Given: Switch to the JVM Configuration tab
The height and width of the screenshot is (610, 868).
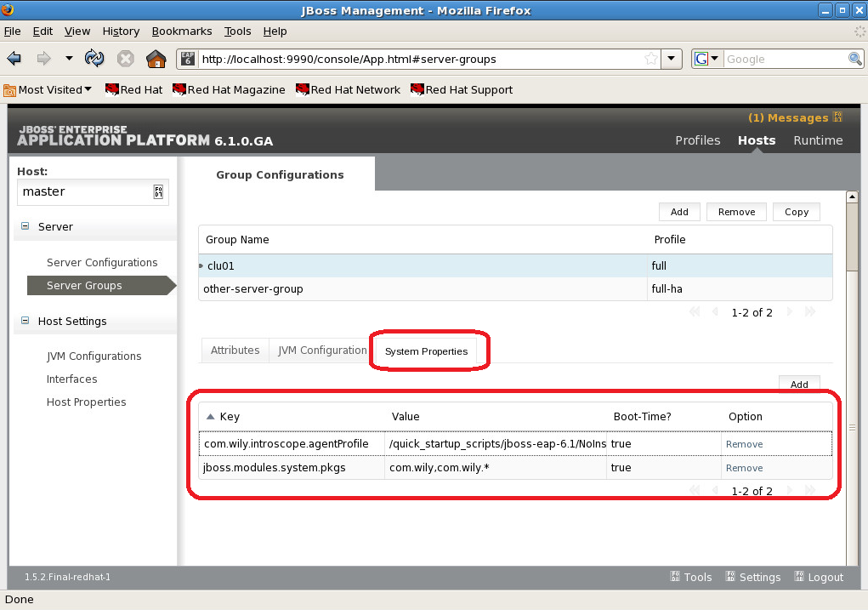Looking at the screenshot, I should [322, 351].
